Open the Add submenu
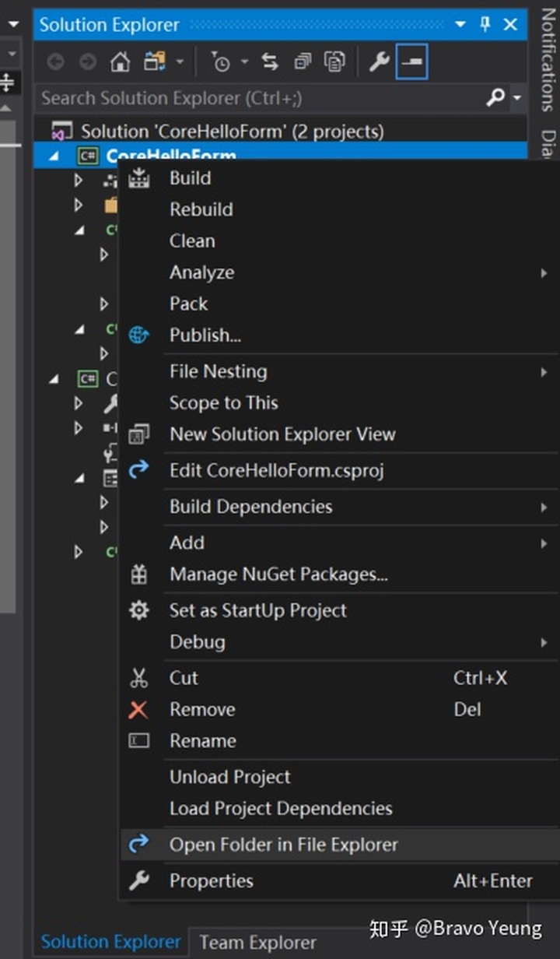Viewport: 560px width, 959px height. pos(338,543)
